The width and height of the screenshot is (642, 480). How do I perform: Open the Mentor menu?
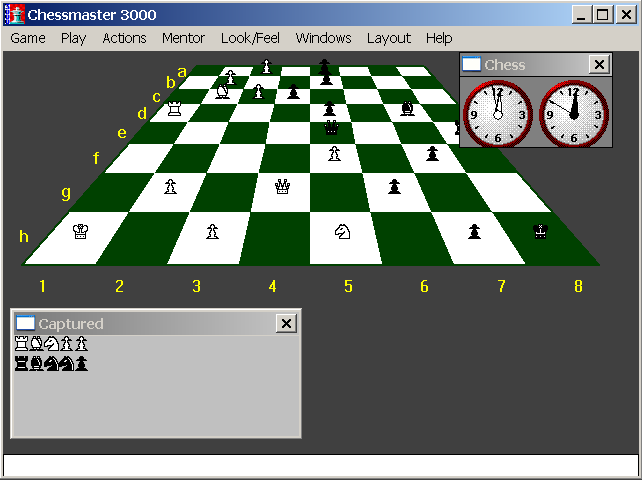coord(183,38)
